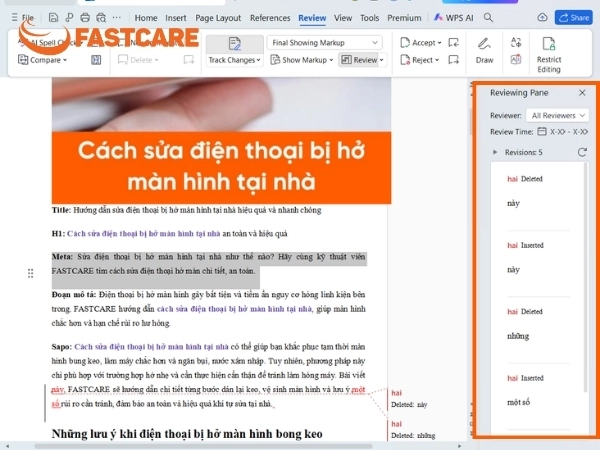Toggle the Review pane button

(x=359, y=60)
